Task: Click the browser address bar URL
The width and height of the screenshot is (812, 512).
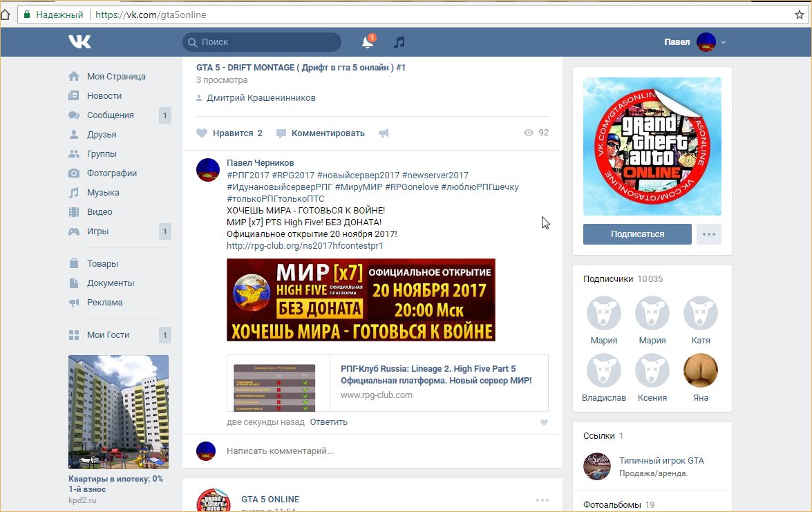Action: click(x=151, y=15)
